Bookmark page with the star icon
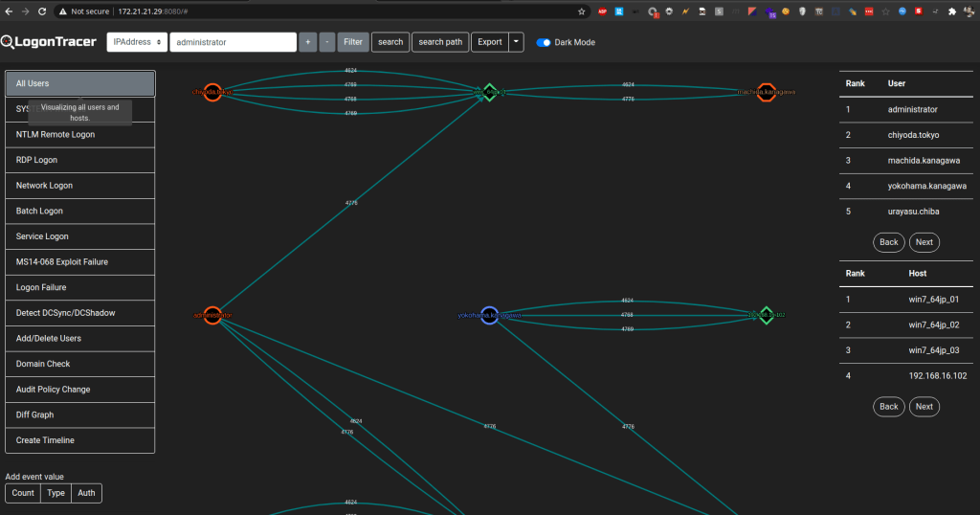Viewport: 980px width, 515px height. click(x=582, y=11)
